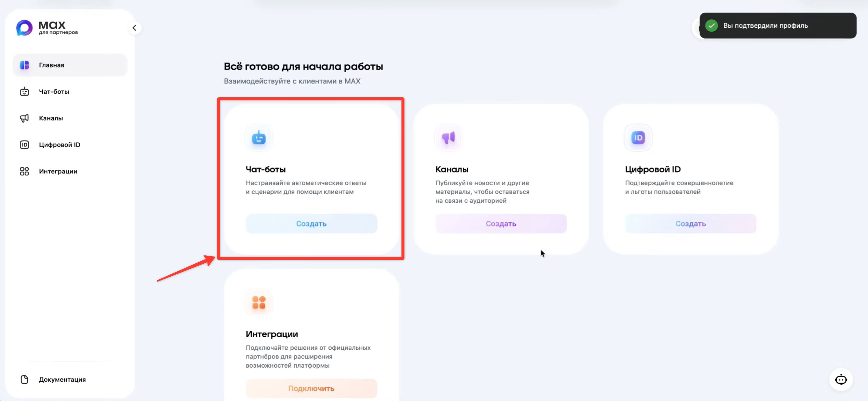Open Интеграции in the sidebar
Viewport: 868px width, 401px height.
[x=70, y=171]
